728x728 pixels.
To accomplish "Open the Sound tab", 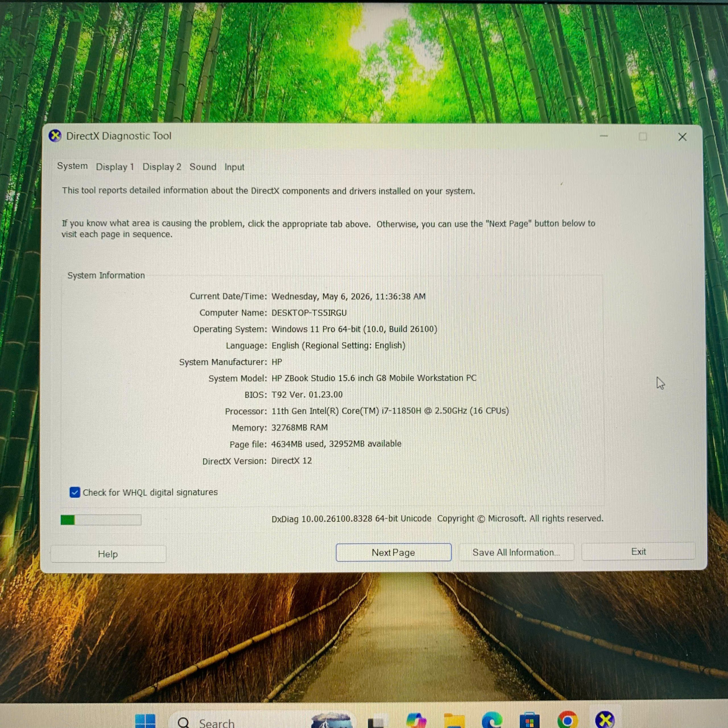I will coord(203,167).
